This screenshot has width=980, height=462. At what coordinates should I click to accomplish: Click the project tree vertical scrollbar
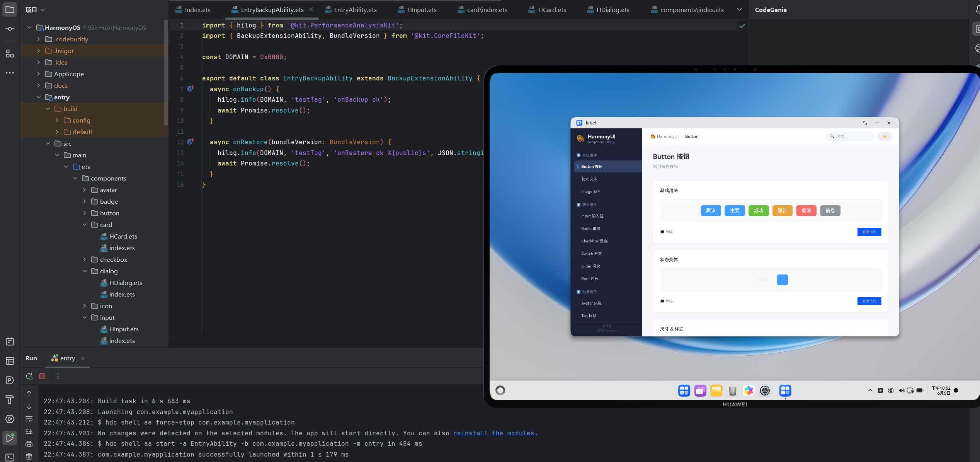(x=166, y=73)
